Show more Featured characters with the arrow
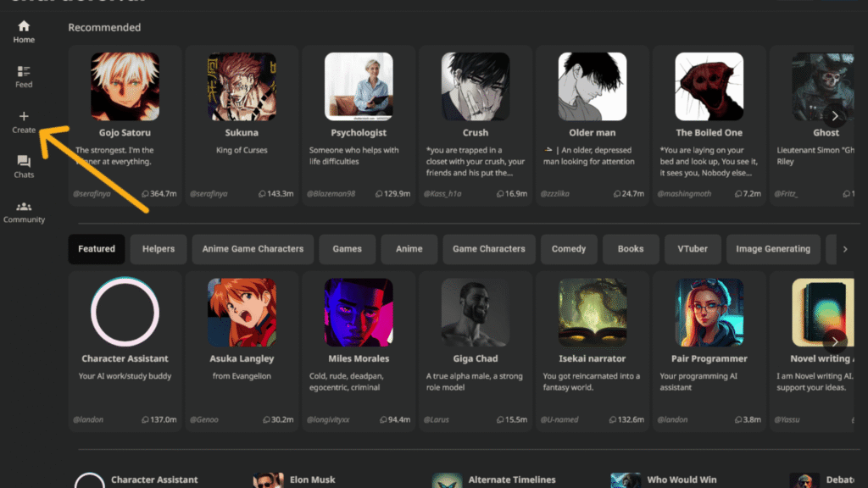868x488 pixels. point(835,342)
